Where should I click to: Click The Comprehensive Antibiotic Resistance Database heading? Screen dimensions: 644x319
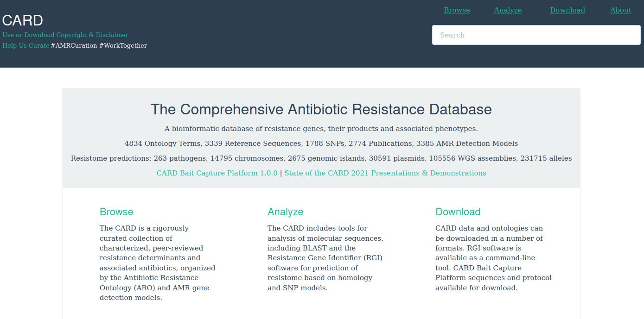click(x=321, y=109)
